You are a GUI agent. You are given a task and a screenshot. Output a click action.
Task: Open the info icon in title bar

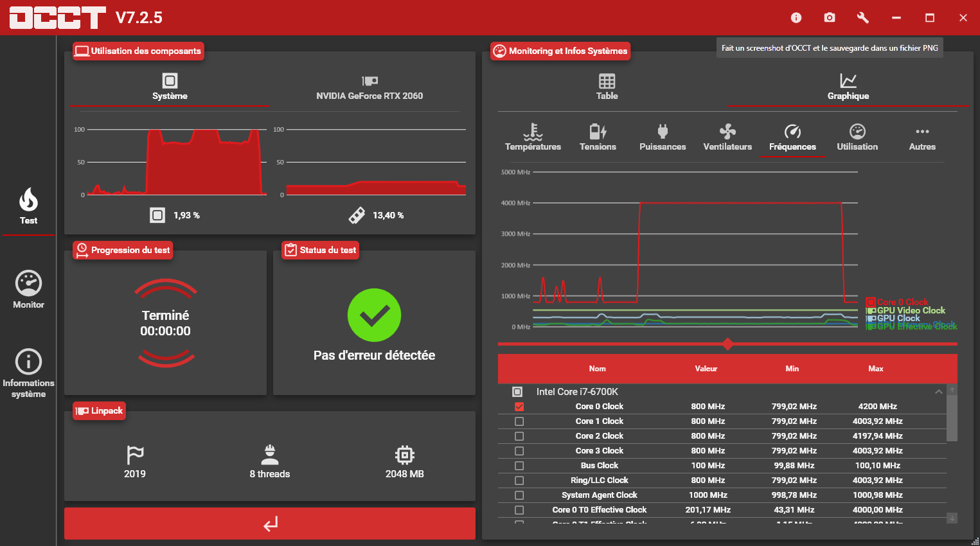pos(796,17)
